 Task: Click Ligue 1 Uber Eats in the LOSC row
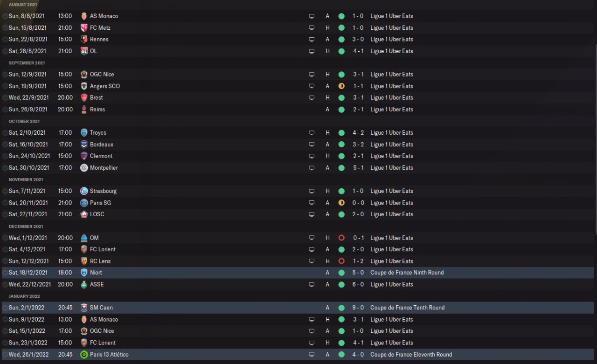[x=392, y=214]
